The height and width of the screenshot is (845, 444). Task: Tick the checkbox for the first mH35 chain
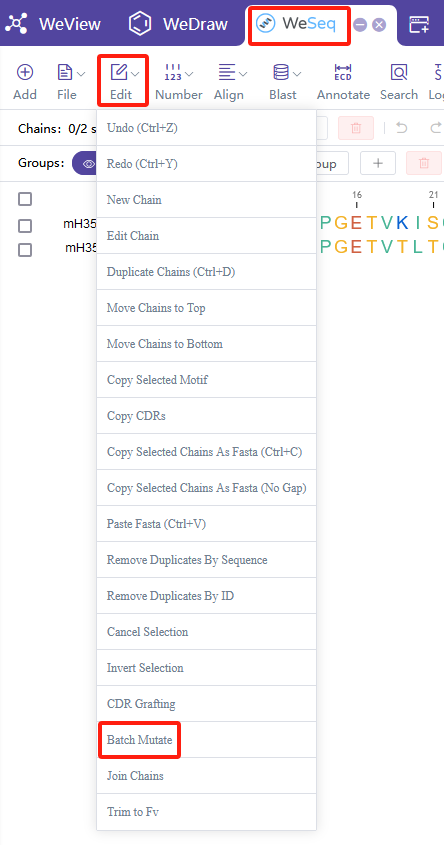click(x=25, y=226)
